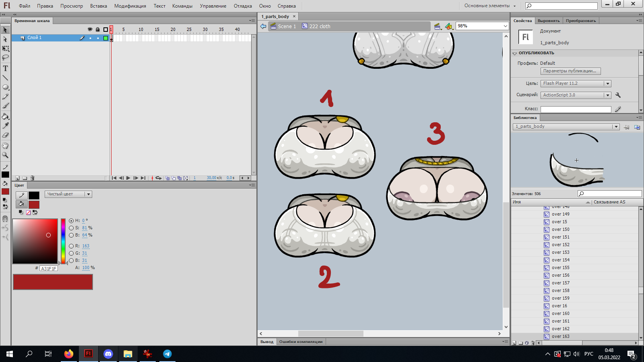Open Telegram from the taskbar
Image resolution: width=644 pixels, height=362 pixels.
pos(167,354)
